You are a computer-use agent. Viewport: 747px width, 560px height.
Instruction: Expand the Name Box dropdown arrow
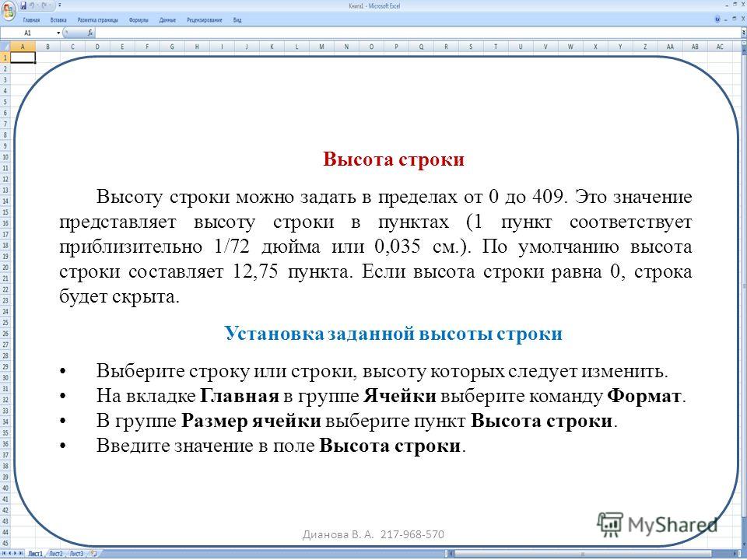[x=58, y=33]
